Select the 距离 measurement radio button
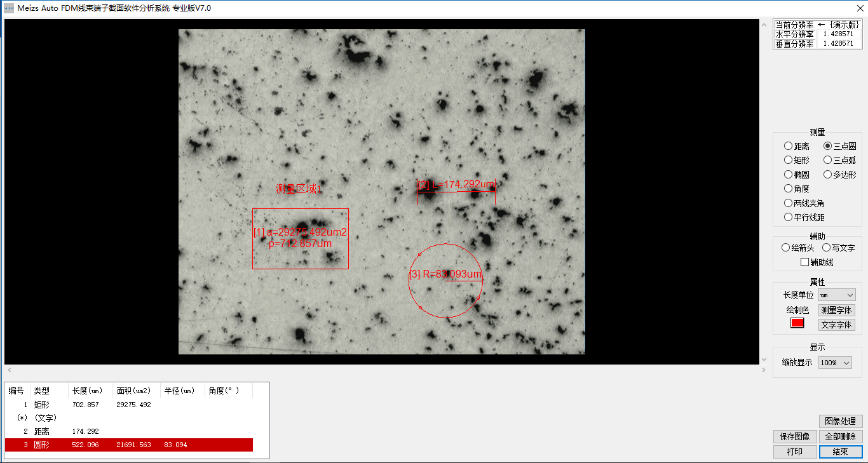This screenshot has height=463, width=868. pos(789,146)
